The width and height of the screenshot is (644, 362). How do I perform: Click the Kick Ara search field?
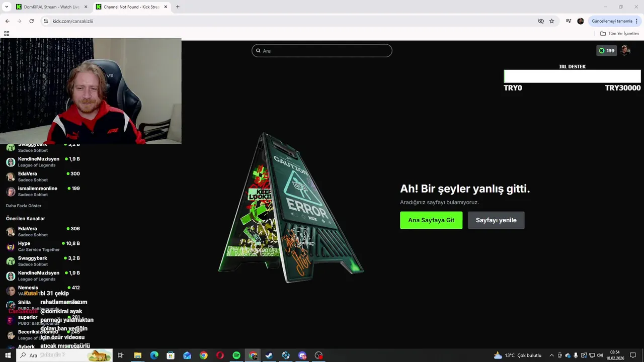tap(322, 51)
